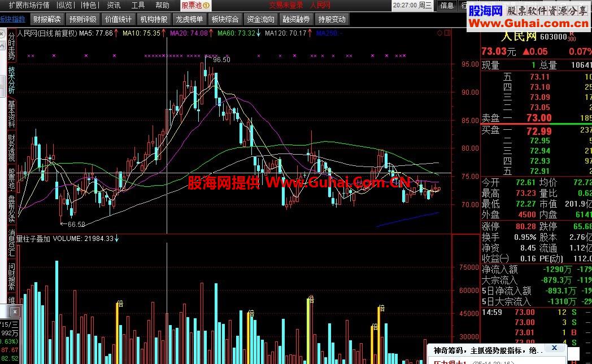Viewport: 592px width, 364px height.
Task: Show the 龙虎榜单 list
Action: (189, 19)
